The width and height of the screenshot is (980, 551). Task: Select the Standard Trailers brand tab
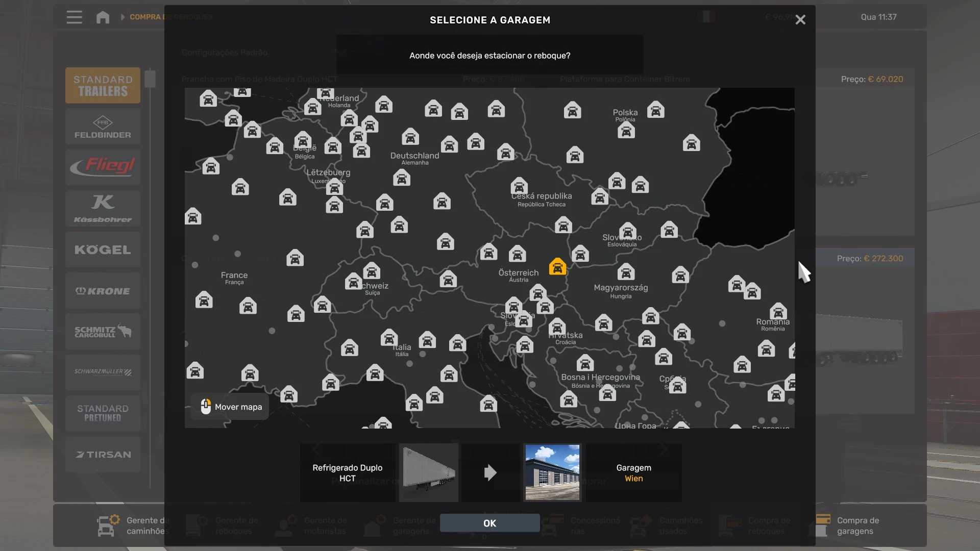pyautogui.click(x=103, y=86)
